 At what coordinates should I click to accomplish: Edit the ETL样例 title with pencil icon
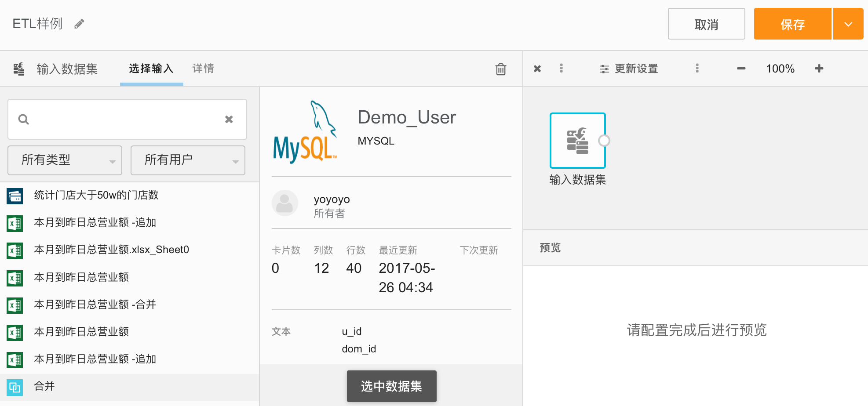pyautogui.click(x=79, y=24)
